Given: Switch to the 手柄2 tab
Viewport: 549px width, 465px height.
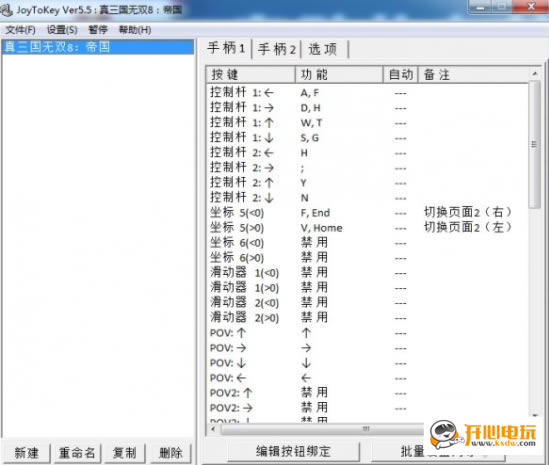Looking at the screenshot, I should coord(277,49).
